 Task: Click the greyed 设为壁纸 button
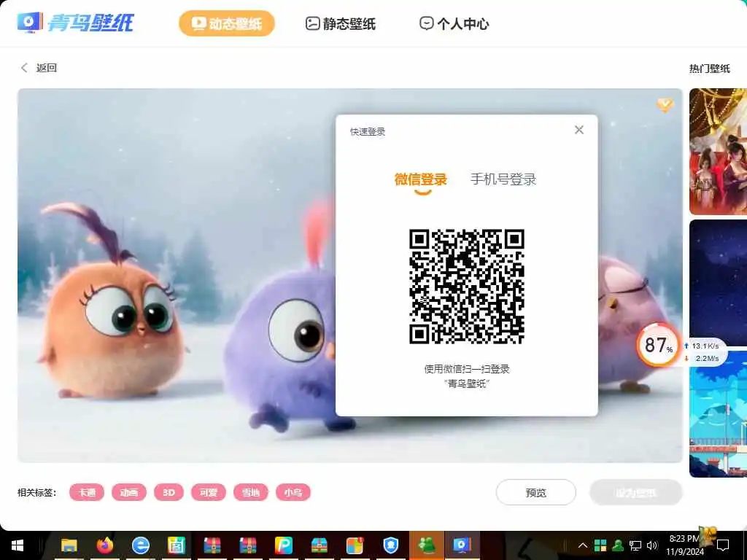(x=636, y=492)
